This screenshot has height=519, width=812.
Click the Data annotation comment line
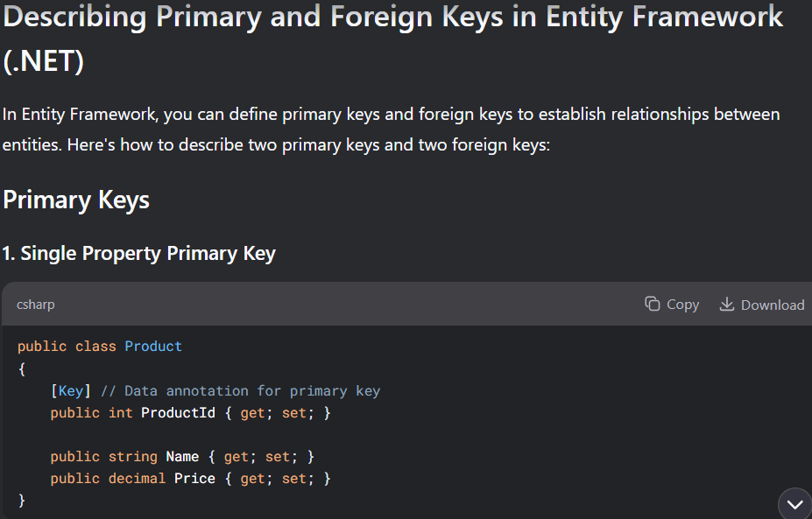[240, 390]
